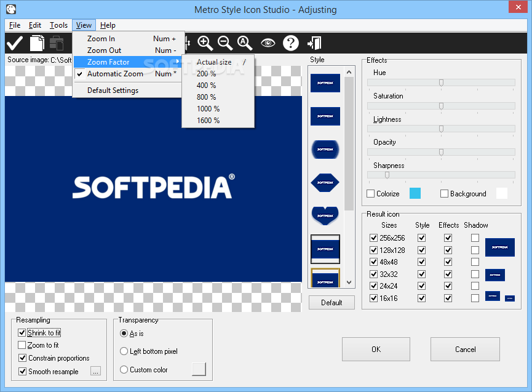Uncheck Style for 32x32 size
This screenshot has width=532, height=392.
point(422,274)
